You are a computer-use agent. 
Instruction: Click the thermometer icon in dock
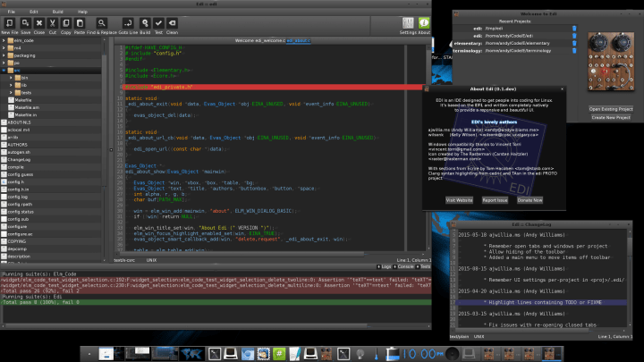(377, 353)
